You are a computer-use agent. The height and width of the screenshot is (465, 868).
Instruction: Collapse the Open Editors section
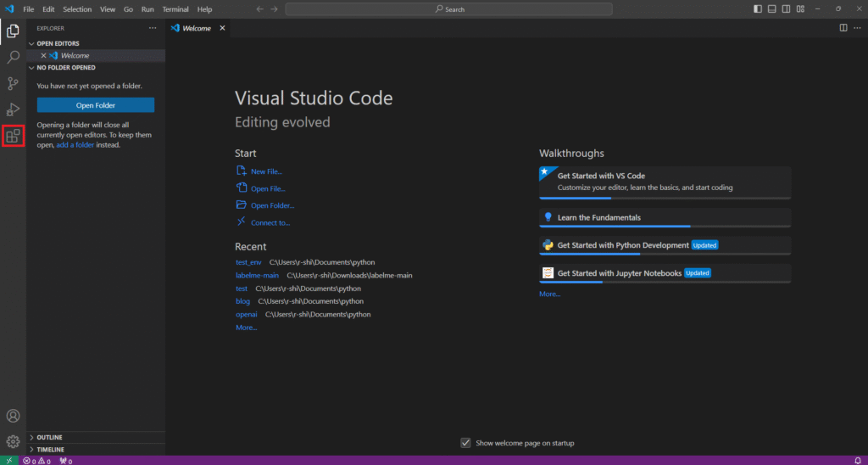click(x=57, y=43)
